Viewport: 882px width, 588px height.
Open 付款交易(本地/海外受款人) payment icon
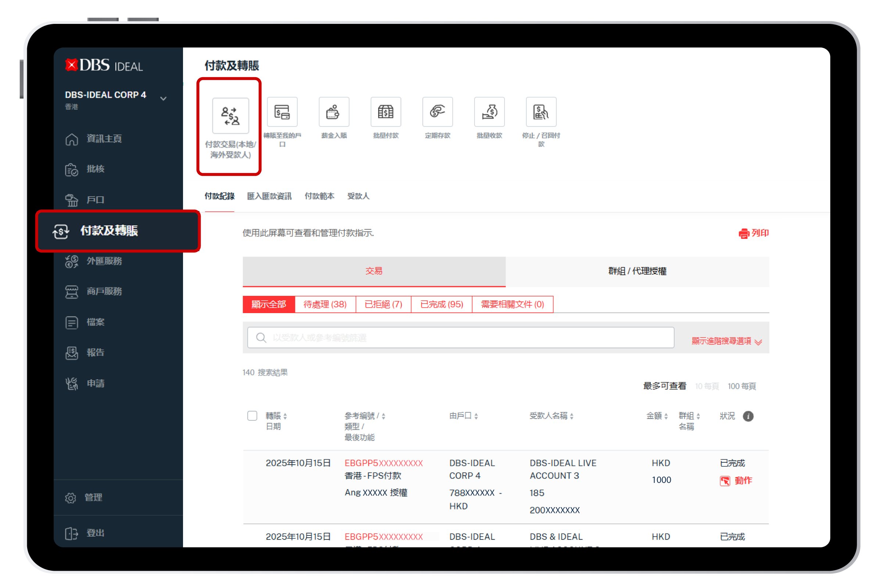tap(230, 116)
